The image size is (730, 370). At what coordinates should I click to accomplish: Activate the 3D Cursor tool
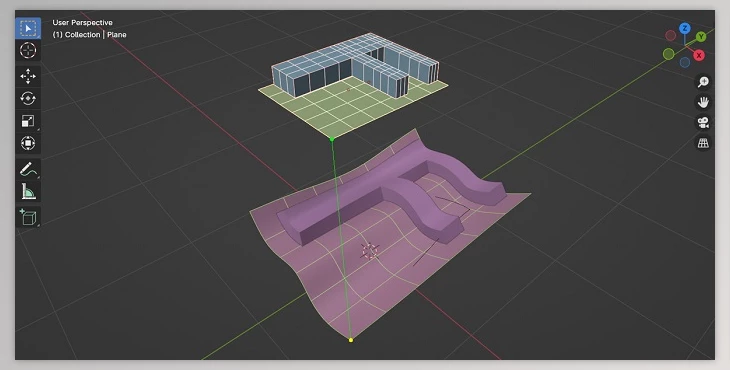point(28,50)
